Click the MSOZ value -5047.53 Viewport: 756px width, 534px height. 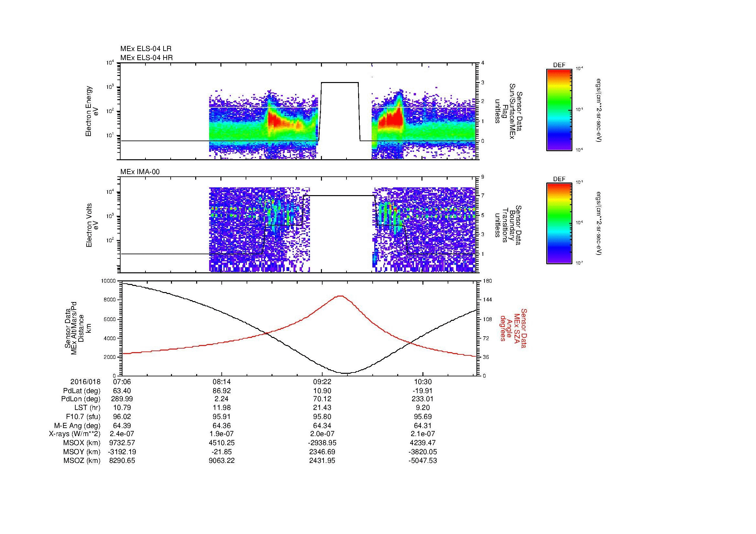[422, 461]
